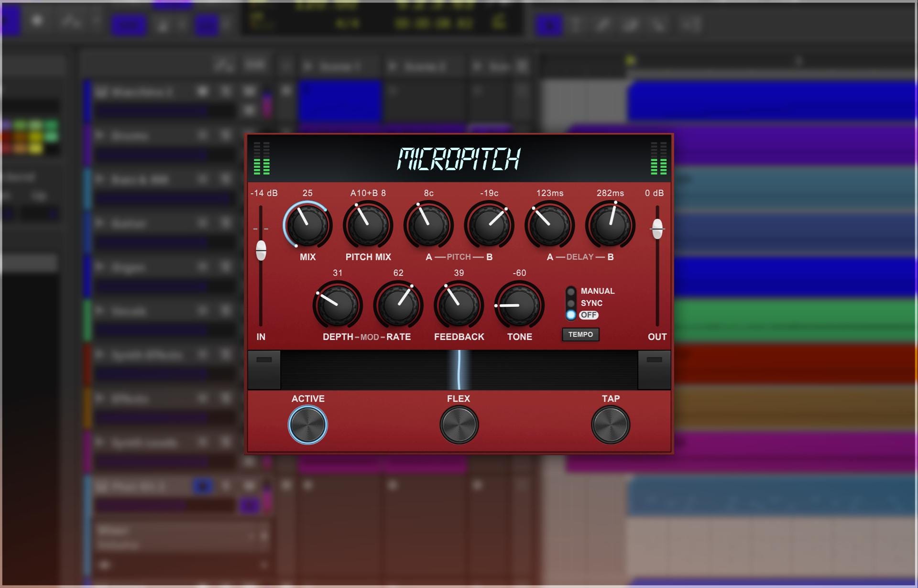Click the Mix value 25
The image size is (918, 588).
click(307, 193)
